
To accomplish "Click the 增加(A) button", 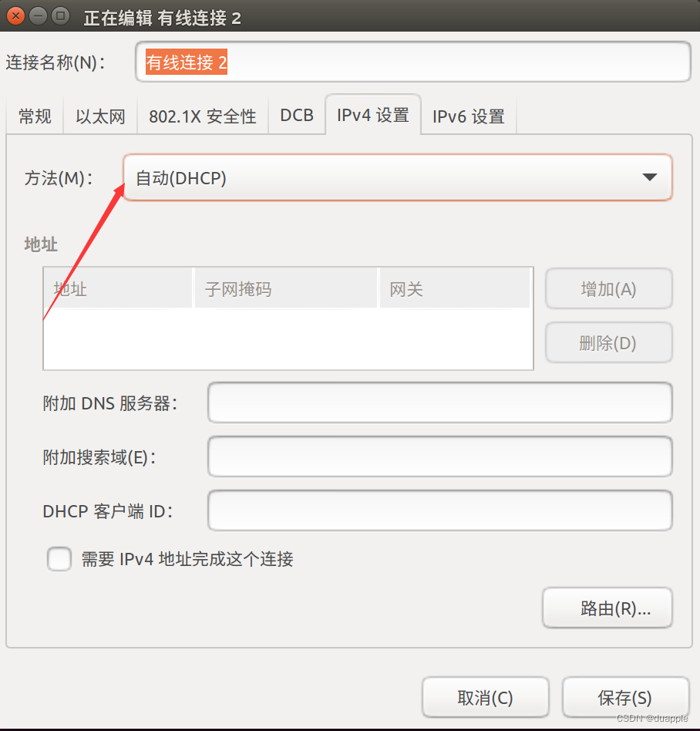I will pos(609,288).
